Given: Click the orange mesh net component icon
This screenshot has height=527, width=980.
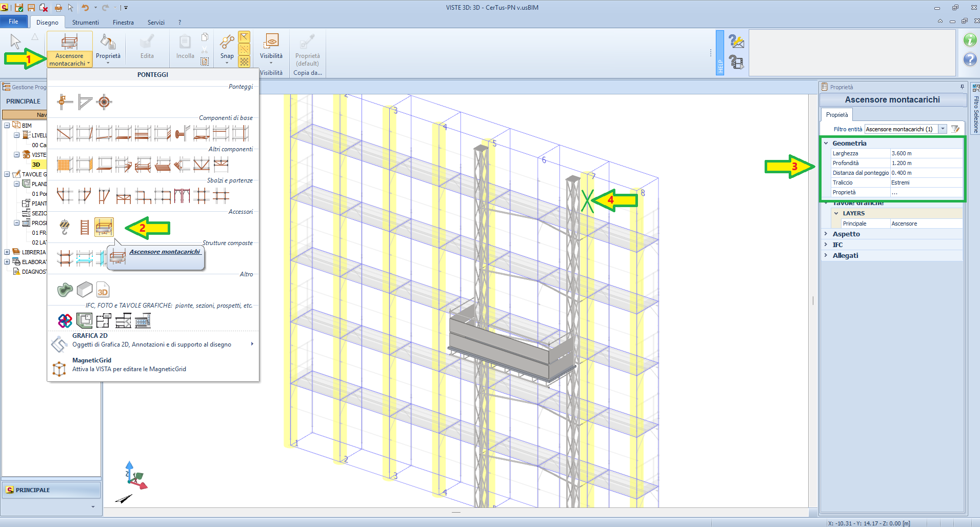Looking at the screenshot, I should point(64,165).
